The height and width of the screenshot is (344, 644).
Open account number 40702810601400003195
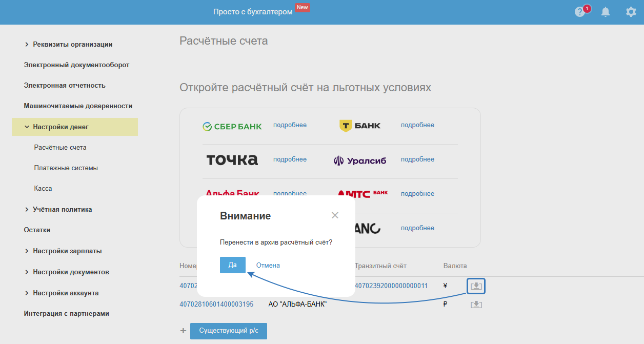tap(216, 304)
